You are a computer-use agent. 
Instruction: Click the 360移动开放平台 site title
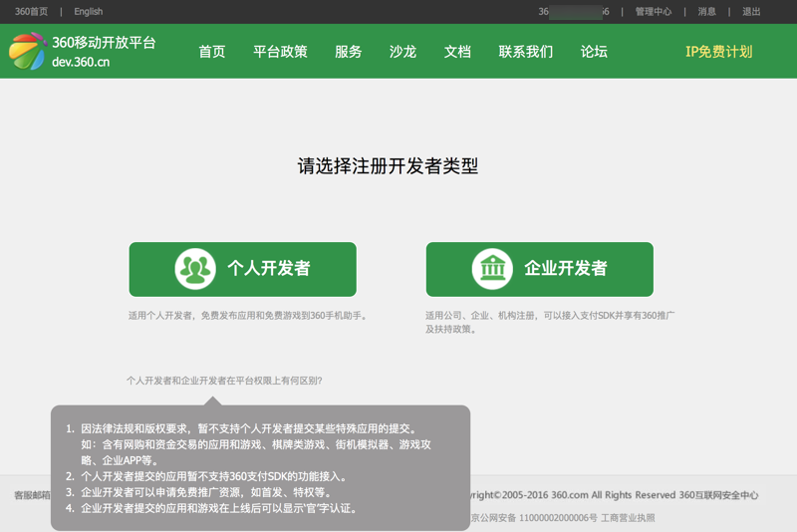(104, 42)
